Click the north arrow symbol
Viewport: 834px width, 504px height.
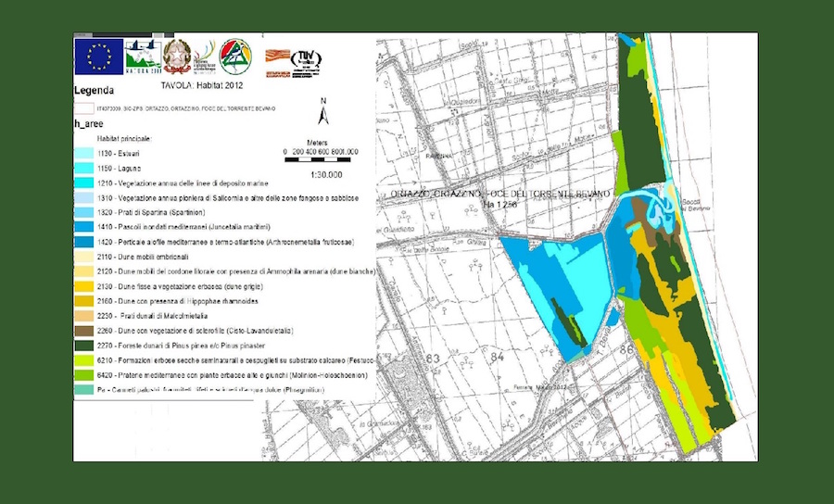[x=322, y=112]
